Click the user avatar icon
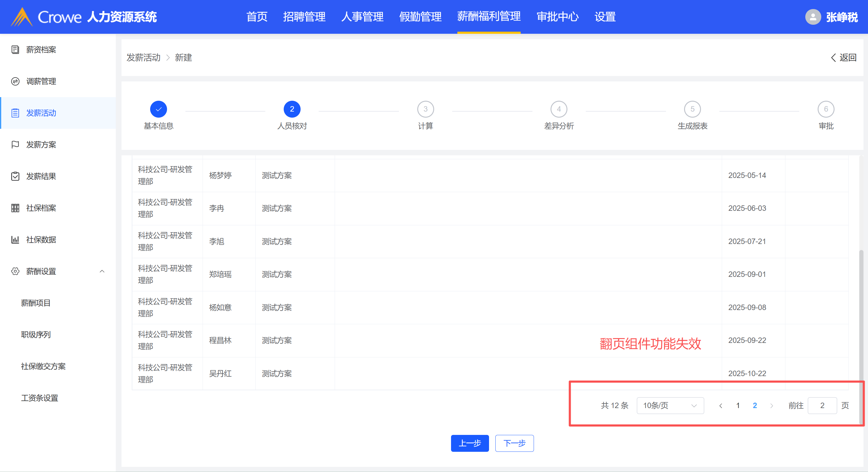This screenshot has width=868, height=472. (x=813, y=17)
